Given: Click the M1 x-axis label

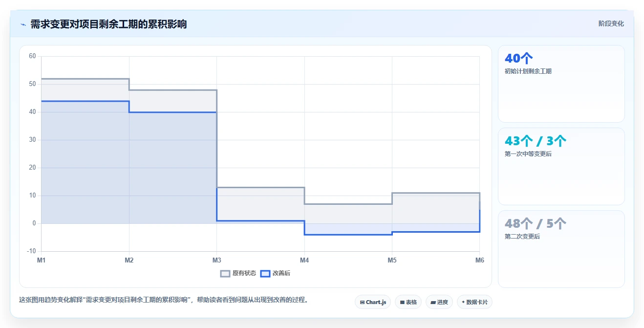Looking at the screenshot, I should click(42, 260).
